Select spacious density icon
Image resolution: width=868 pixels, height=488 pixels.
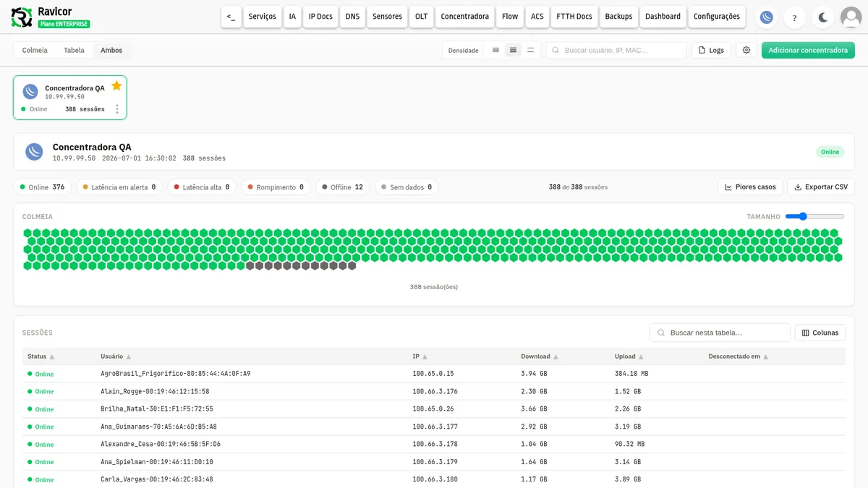(530, 50)
